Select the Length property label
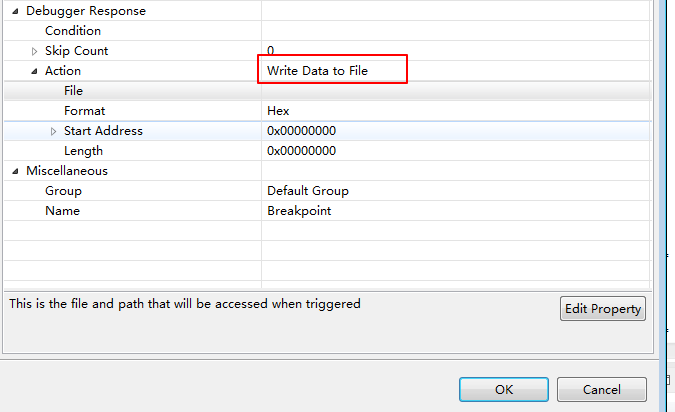675x412 pixels. click(x=83, y=151)
